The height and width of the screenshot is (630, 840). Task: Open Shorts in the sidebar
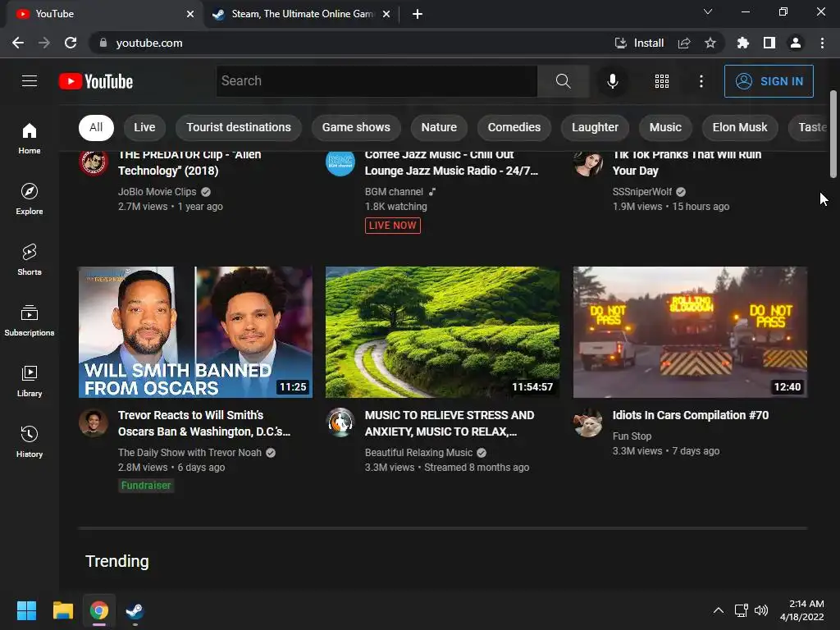point(30,259)
